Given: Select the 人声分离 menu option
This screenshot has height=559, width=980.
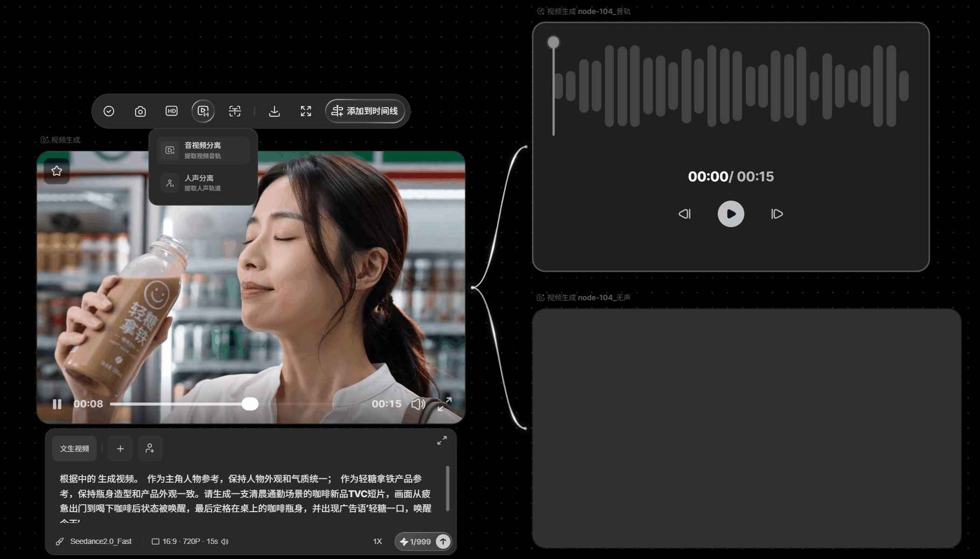Looking at the screenshot, I should (x=204, y=182).
